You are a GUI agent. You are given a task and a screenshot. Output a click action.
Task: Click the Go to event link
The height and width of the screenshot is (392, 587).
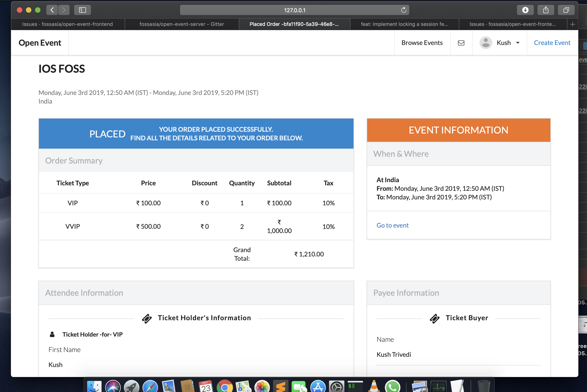coord(392,225)
